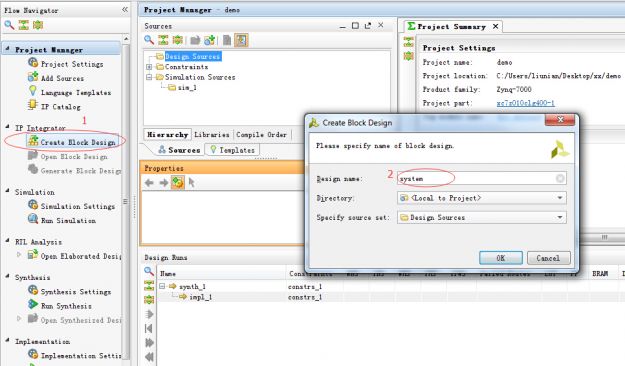Switch to the Libraries tab

click(x=212, y=135)
